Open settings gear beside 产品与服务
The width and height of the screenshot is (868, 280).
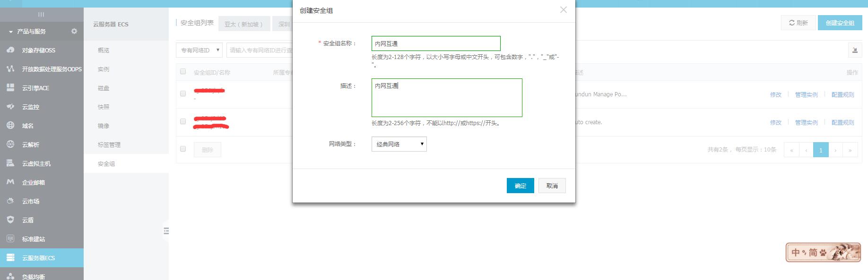[74, 31]
